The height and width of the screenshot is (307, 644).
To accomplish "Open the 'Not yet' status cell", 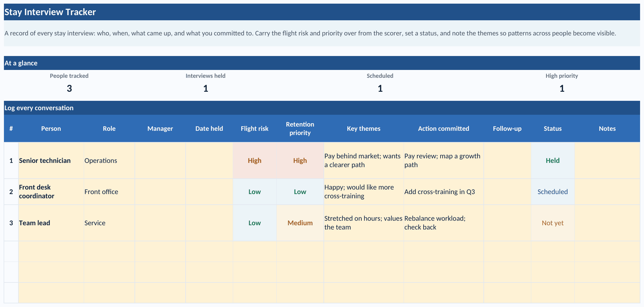I will 553,223.
